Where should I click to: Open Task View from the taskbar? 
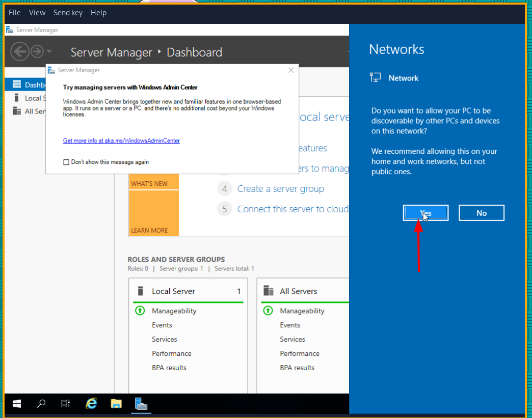(x=65, y=404)
